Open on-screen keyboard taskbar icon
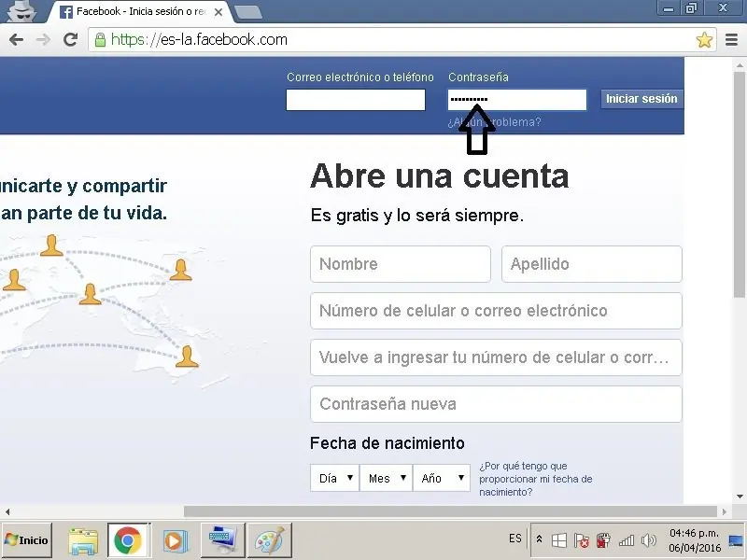This screenshot has height=560, width=747. pyautogui.click(x=222, y=540)
